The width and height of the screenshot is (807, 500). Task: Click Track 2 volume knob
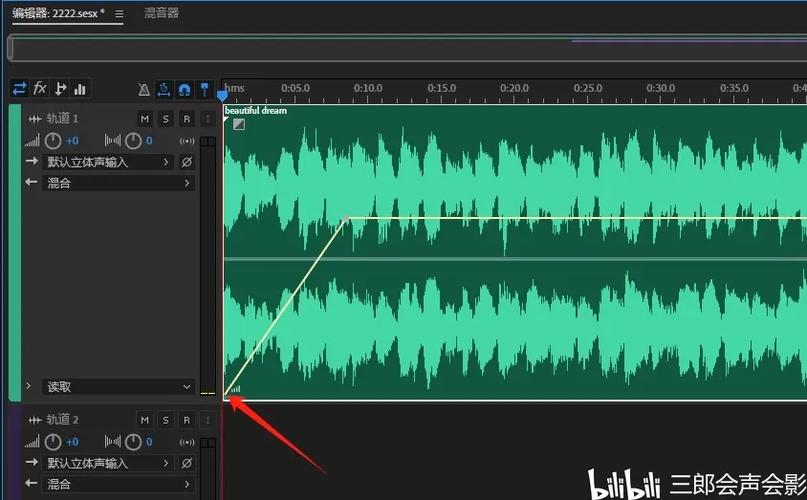[x=53, y=442]
